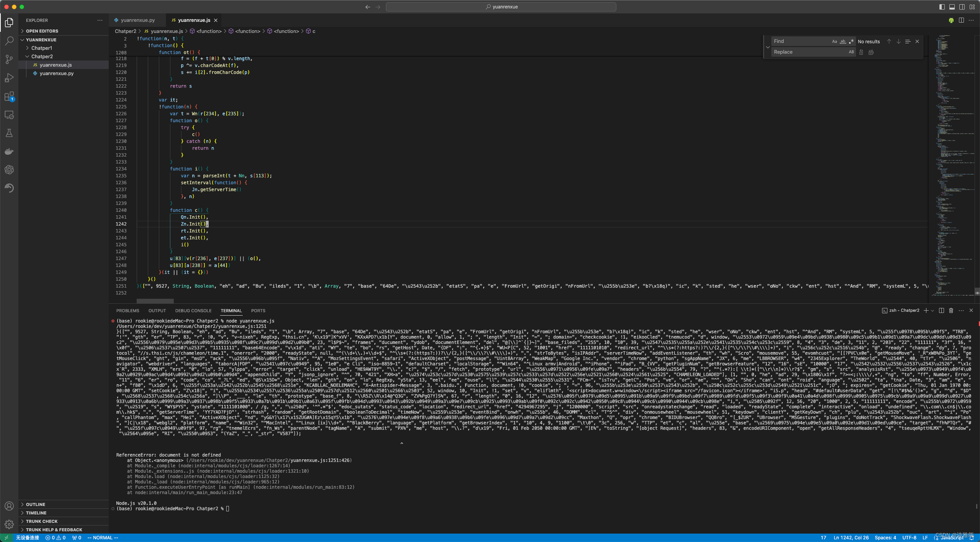Open the ChatGPT extension view
980x542 pixels.
(x=9, y=170)
